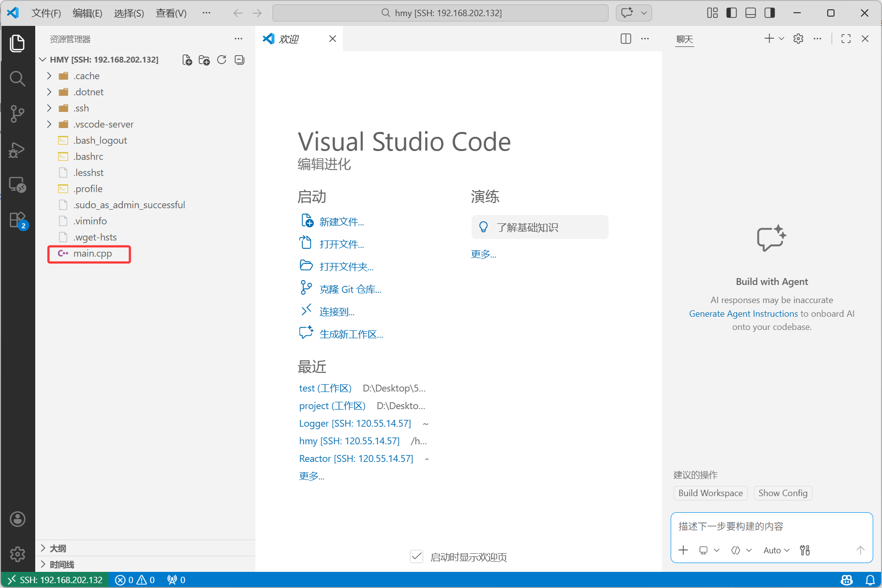The height and width of the screenshot is (588, 882).
Task: Open chat panel more actions ellipsis
Action: 817,39
